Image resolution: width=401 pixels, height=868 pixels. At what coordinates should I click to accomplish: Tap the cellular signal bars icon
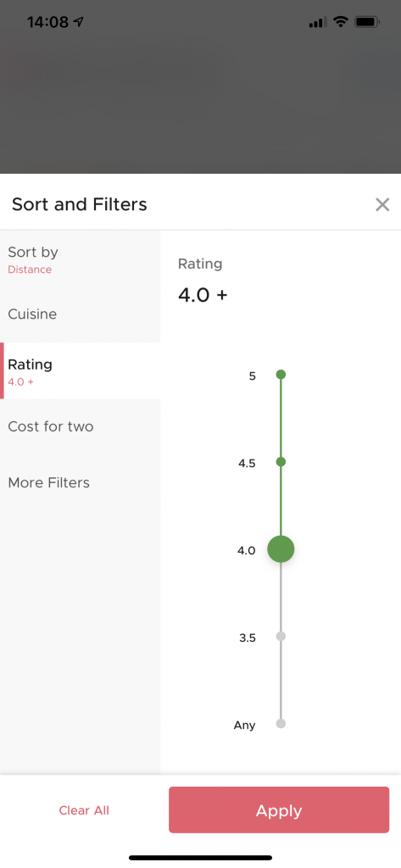point(318,23)
